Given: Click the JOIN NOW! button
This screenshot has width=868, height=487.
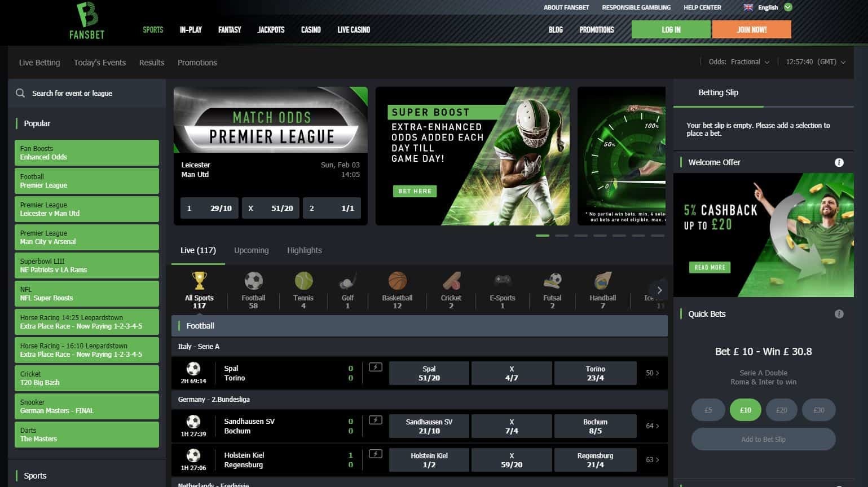Looking at the screenshot, I should click(752, 30).
